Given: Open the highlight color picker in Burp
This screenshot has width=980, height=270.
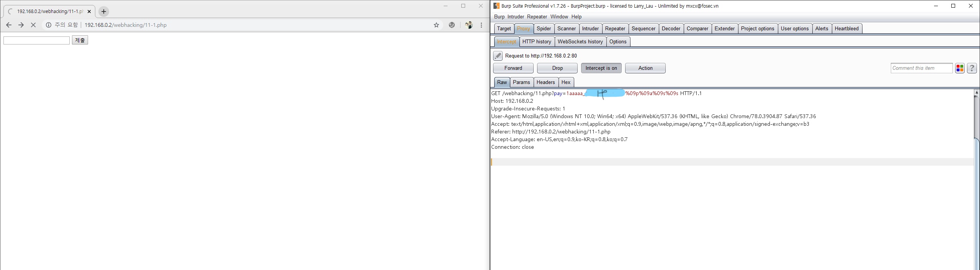Looking at the screenshot, I should (960, 68).
